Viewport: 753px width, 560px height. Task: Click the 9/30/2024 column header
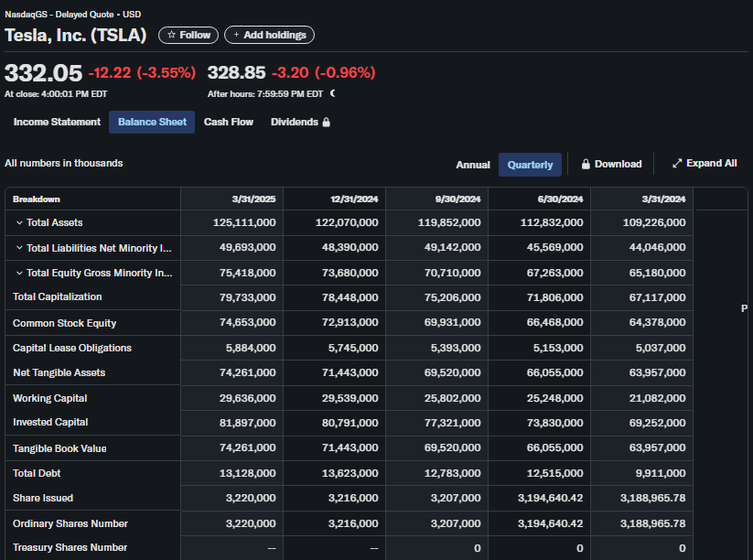point(457,199)
